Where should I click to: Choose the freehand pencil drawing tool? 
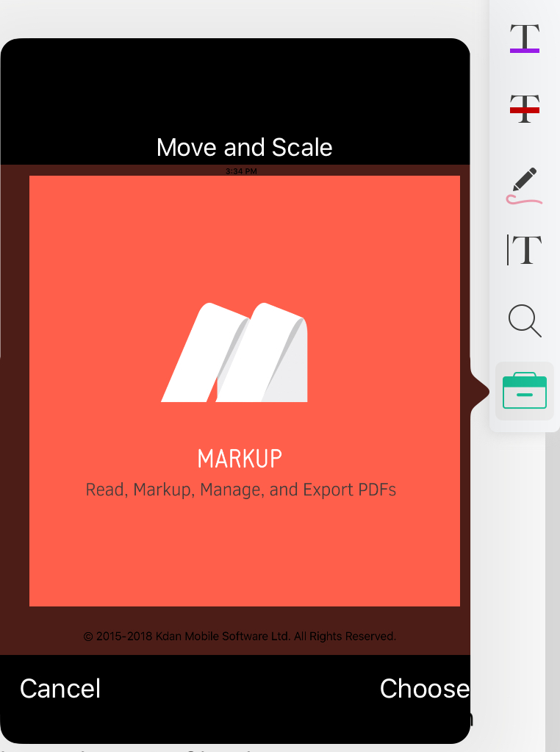[525, 185]
